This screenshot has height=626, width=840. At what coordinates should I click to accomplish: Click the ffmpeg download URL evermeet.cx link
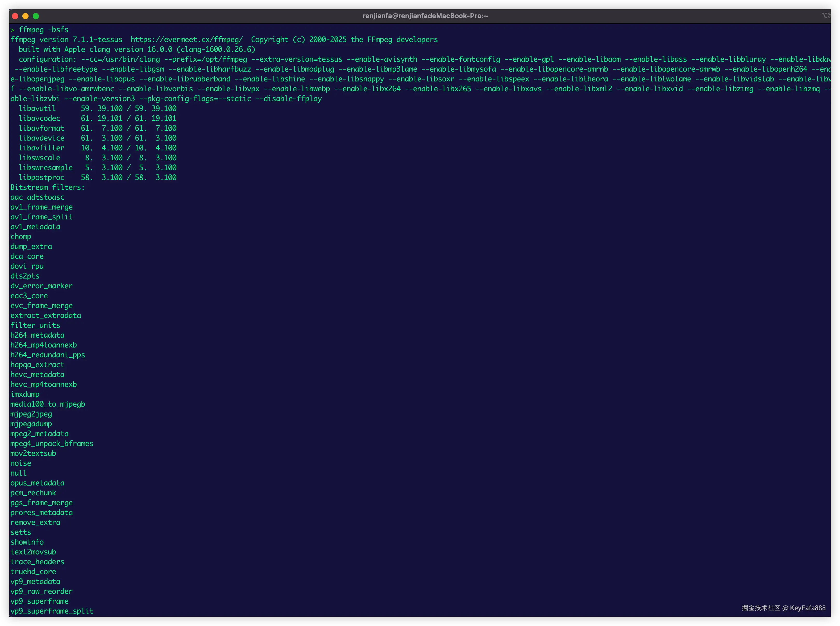tap(187, 39)
